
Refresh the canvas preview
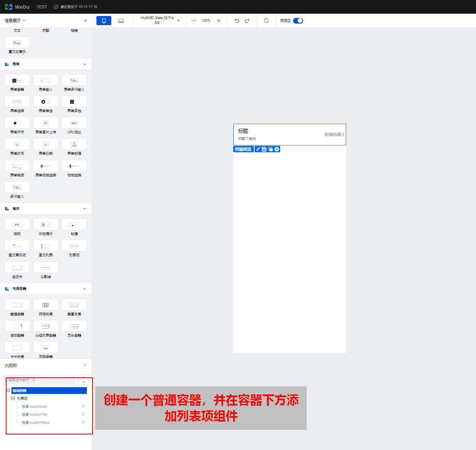266,21
